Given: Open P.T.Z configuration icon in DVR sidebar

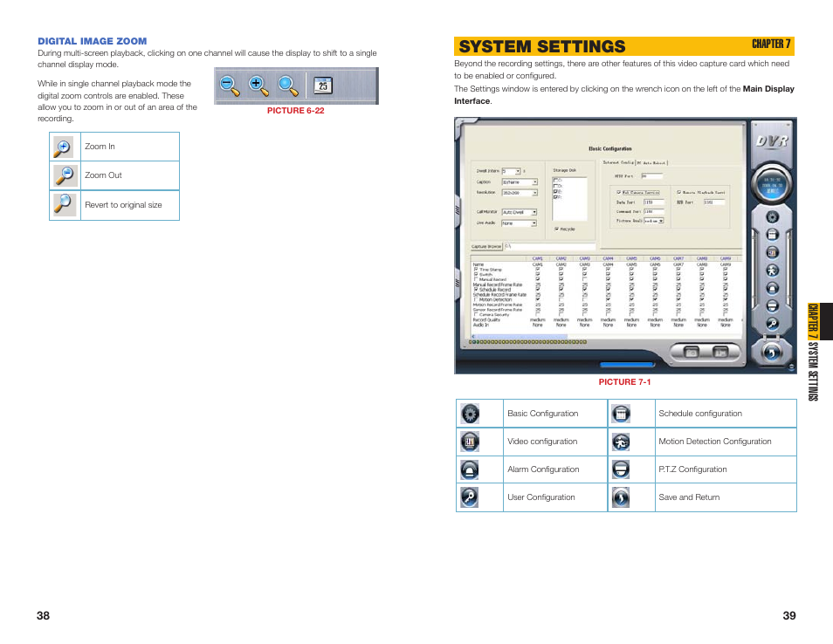Looking at the screenshot, I should tap(772, 305).
